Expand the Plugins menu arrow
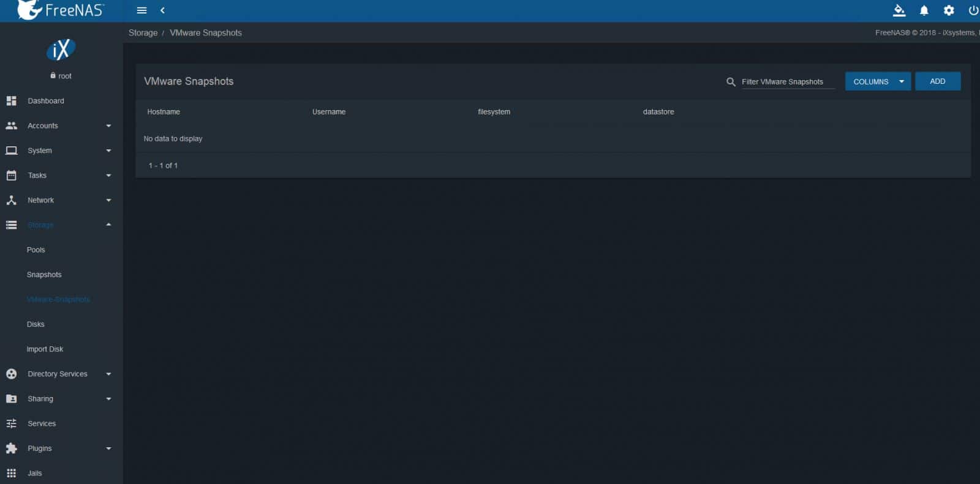The width and height of the screenshot is (980, 484). coord(108,449)
